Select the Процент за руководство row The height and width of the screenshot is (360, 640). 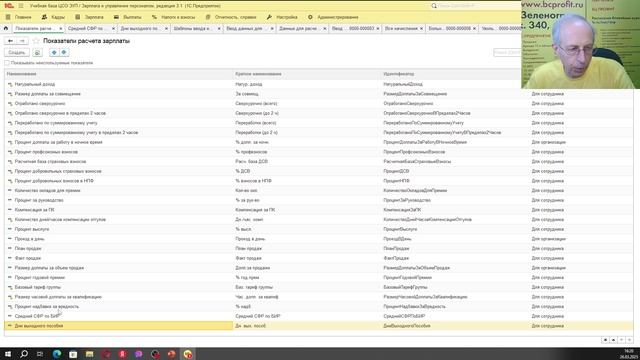[x=318, y=200]
